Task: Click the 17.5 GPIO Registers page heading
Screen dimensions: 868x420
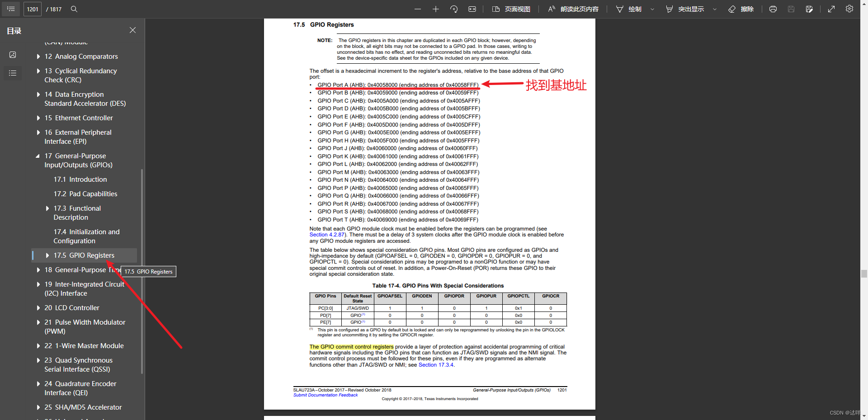Action: [x=324, y=25]
